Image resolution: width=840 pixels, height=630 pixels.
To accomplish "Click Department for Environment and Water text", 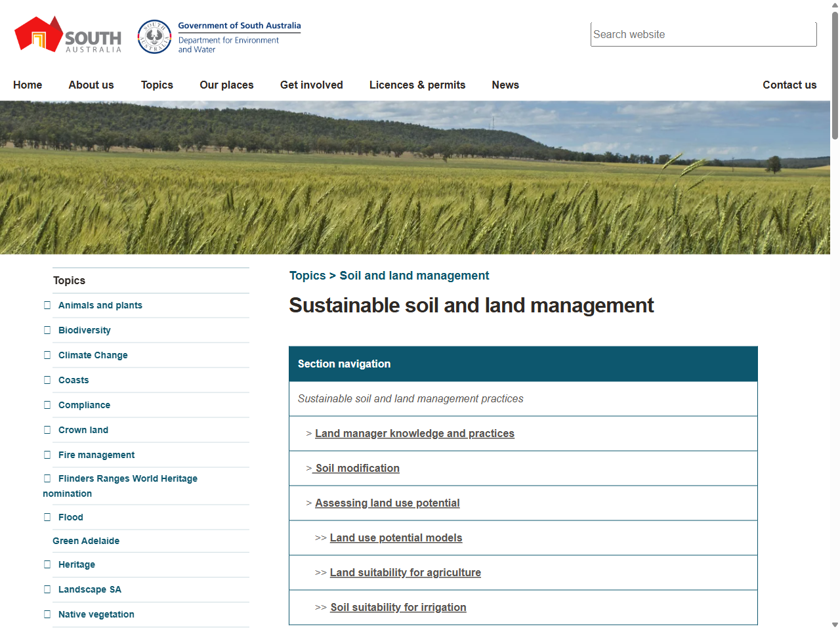I will tap(228, 45).
